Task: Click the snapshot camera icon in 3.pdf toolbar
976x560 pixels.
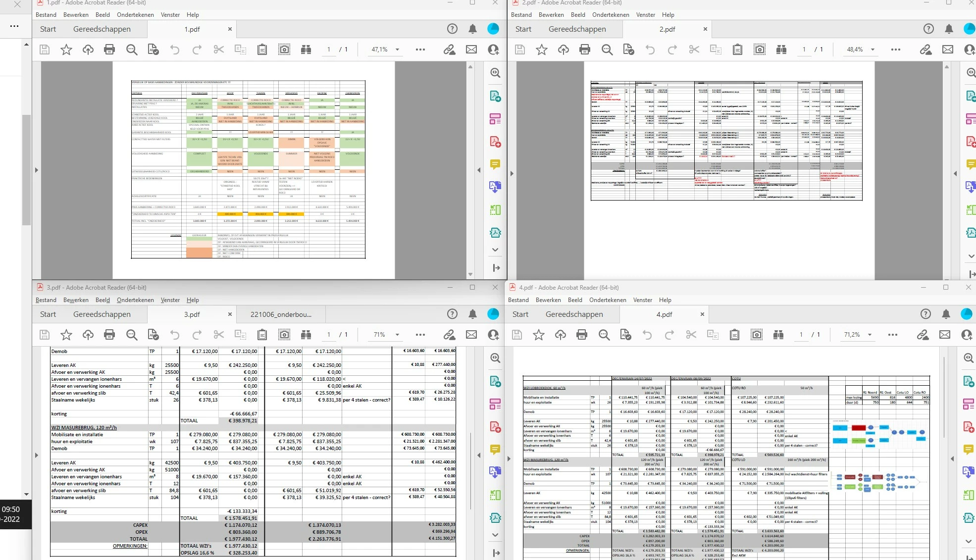Action: 284,335
